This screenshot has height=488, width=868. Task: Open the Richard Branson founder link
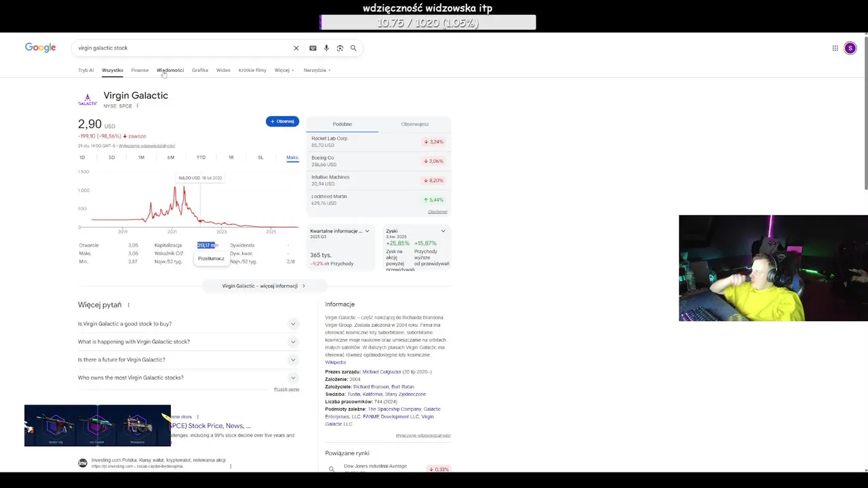(371, 386)
